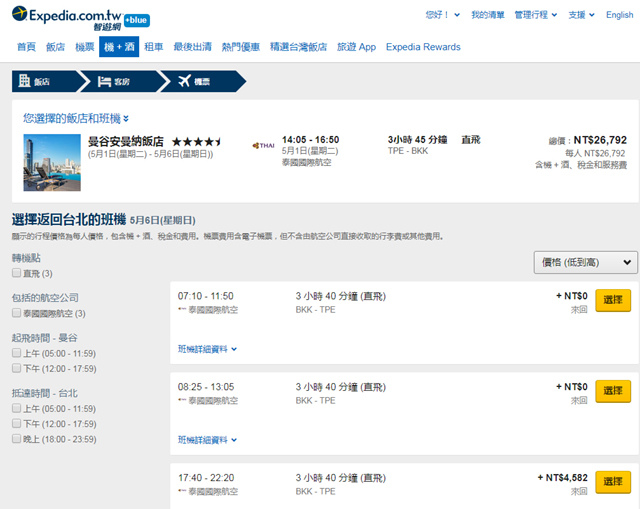Select the 機 + 酒 nav tab
Screen dimensions: 640x509
tap(119, 47)
